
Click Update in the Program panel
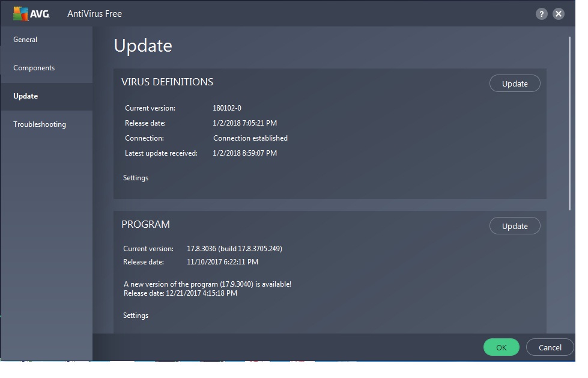(515, 226)
